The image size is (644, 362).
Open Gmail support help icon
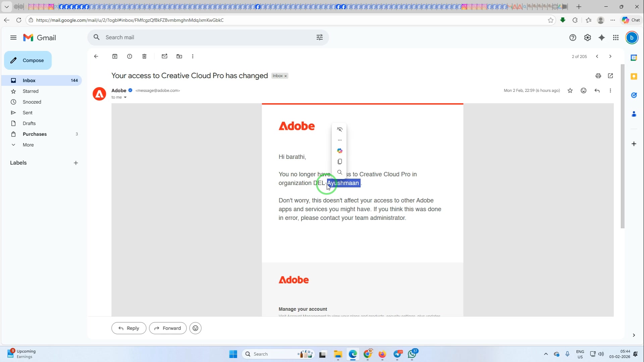click(x=573, y=38)
